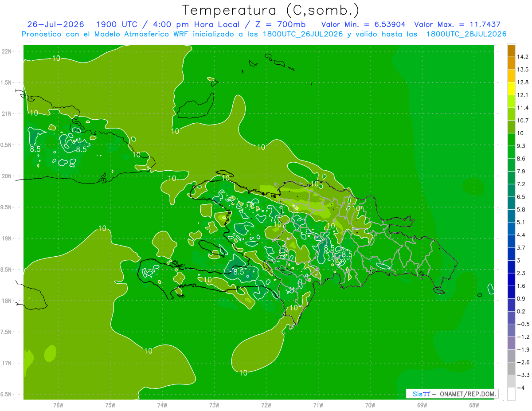The image size is (532, 411).
Task: Click the '69W' longitude axis label
Action: click(422, 405)
